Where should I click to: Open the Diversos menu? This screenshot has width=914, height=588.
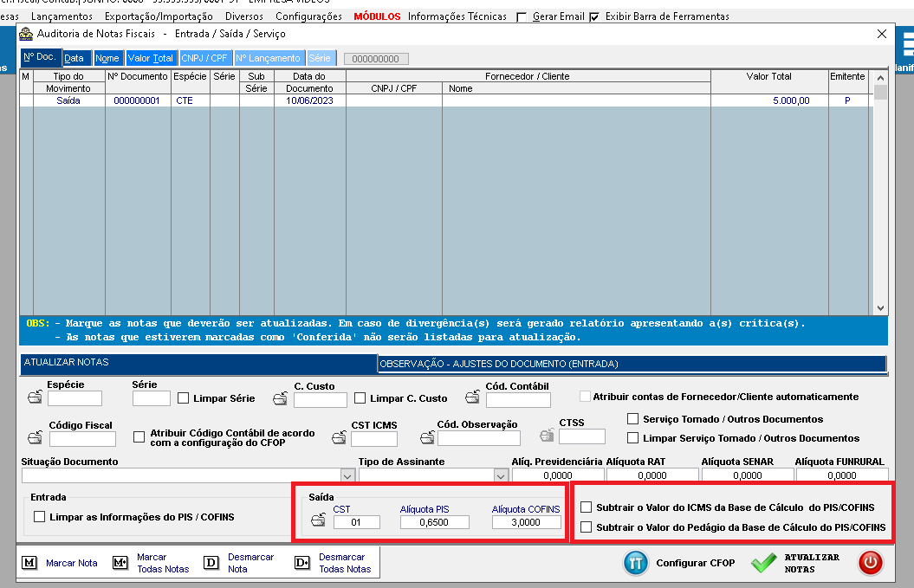[244, 16]
